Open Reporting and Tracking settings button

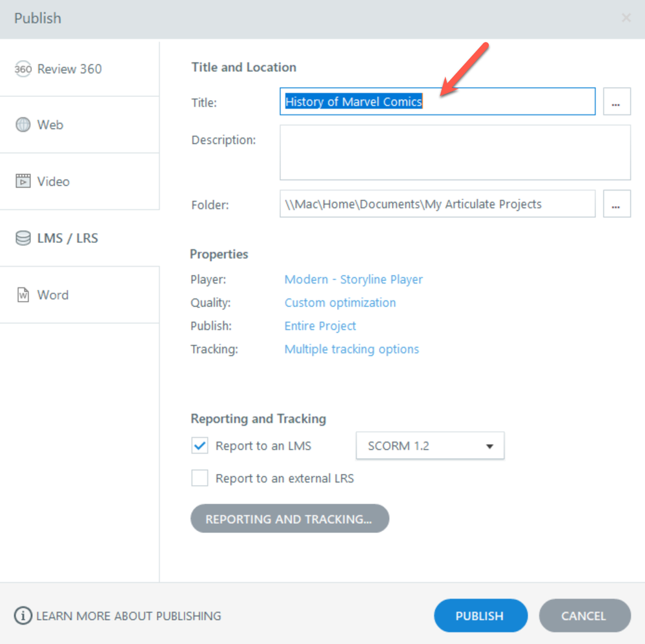coord(289,519)
